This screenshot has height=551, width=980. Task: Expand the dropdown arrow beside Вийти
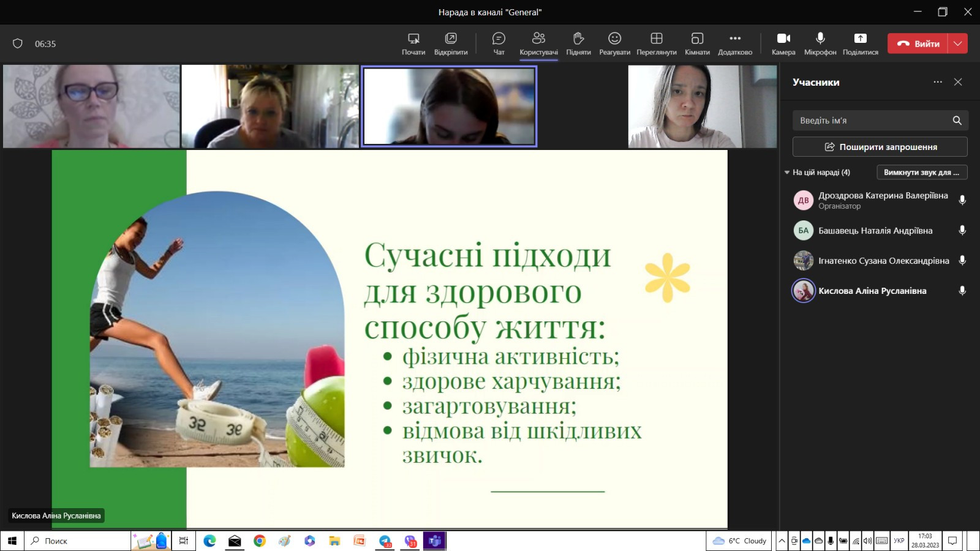(958, 43)
